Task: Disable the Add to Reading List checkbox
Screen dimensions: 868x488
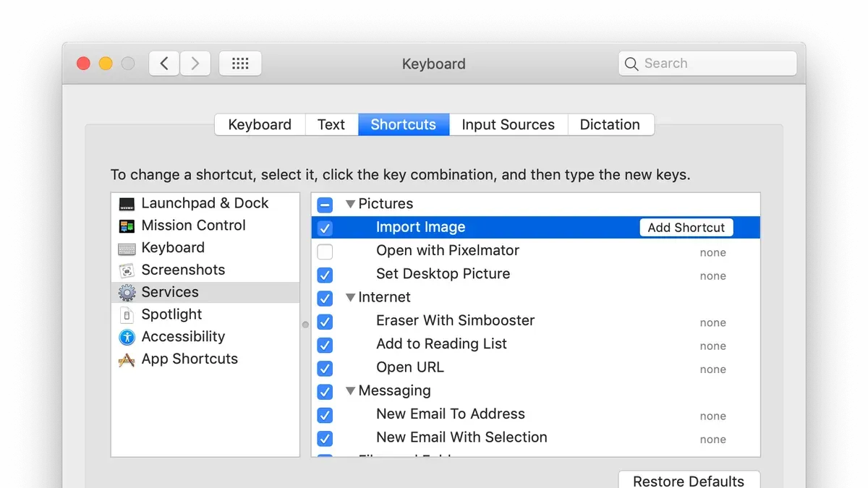Action: point(325,345)
